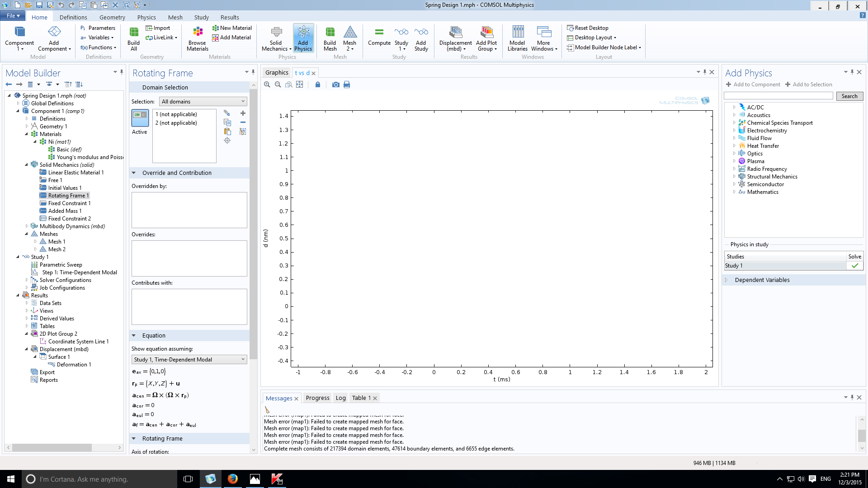Click Add to Component button
The image size is (868, 488).
753,84
